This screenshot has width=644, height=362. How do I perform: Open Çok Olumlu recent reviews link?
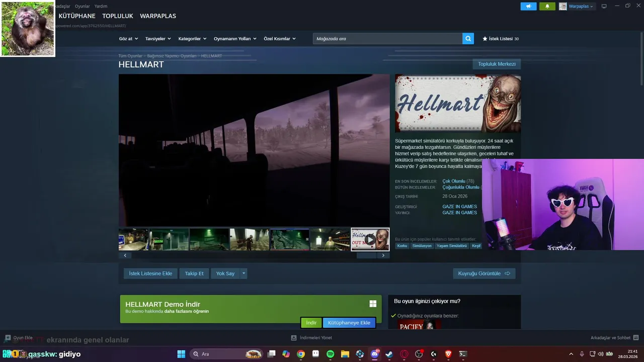pyautogui.click(x=454, y=181)
